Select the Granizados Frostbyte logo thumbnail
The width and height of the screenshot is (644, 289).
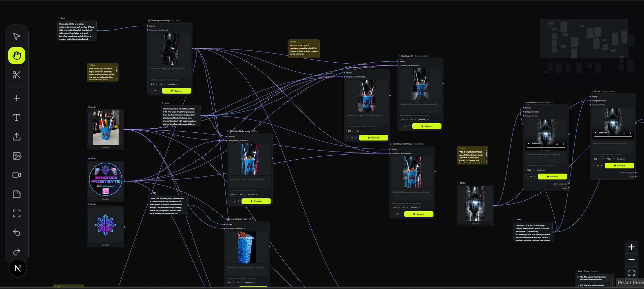(105, 179)
